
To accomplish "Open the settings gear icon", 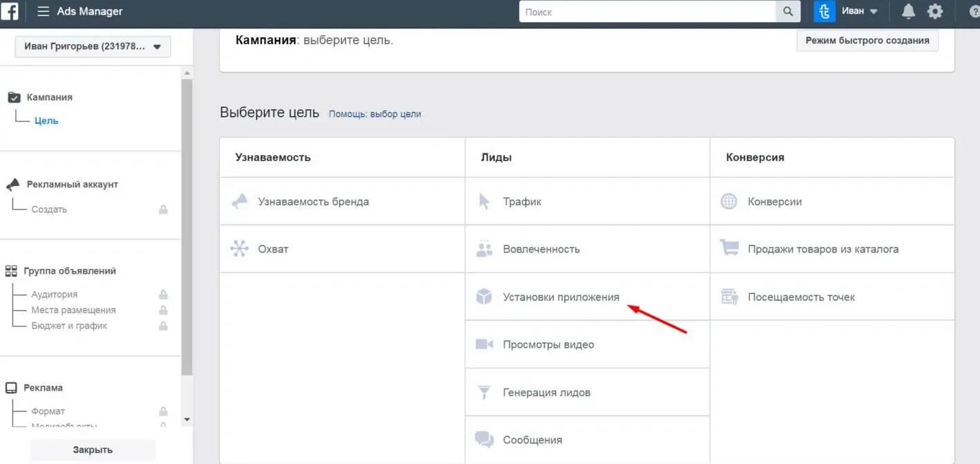I will [935, 12].
